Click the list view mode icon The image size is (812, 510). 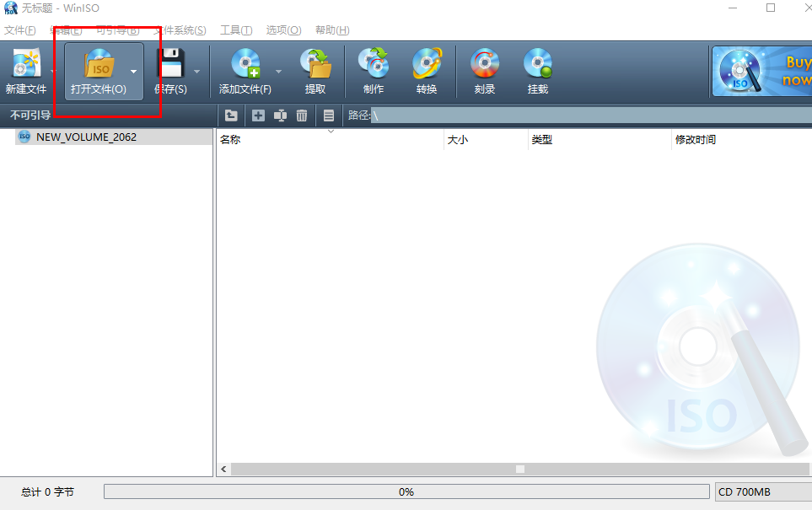point(329,115)
